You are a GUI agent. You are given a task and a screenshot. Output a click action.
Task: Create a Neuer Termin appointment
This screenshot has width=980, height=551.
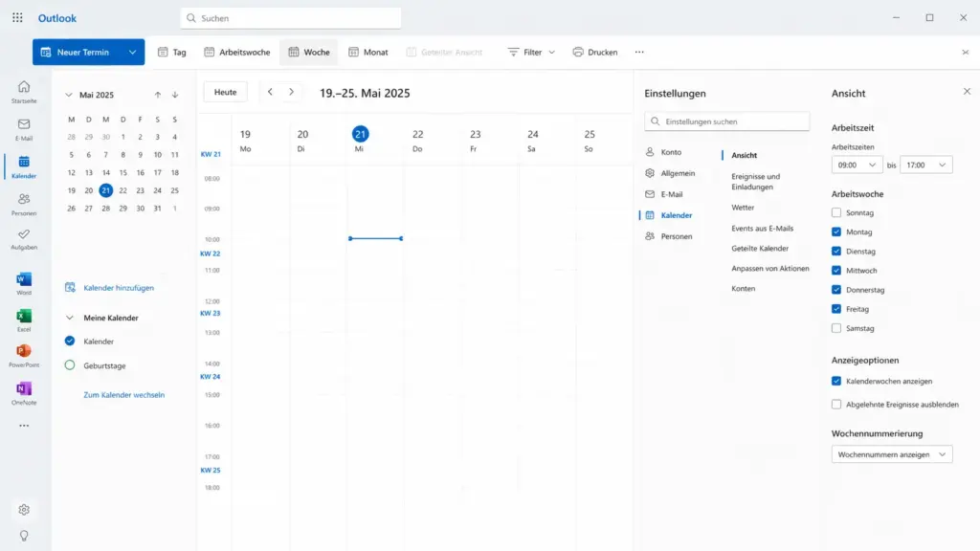(x=78, y=52)
